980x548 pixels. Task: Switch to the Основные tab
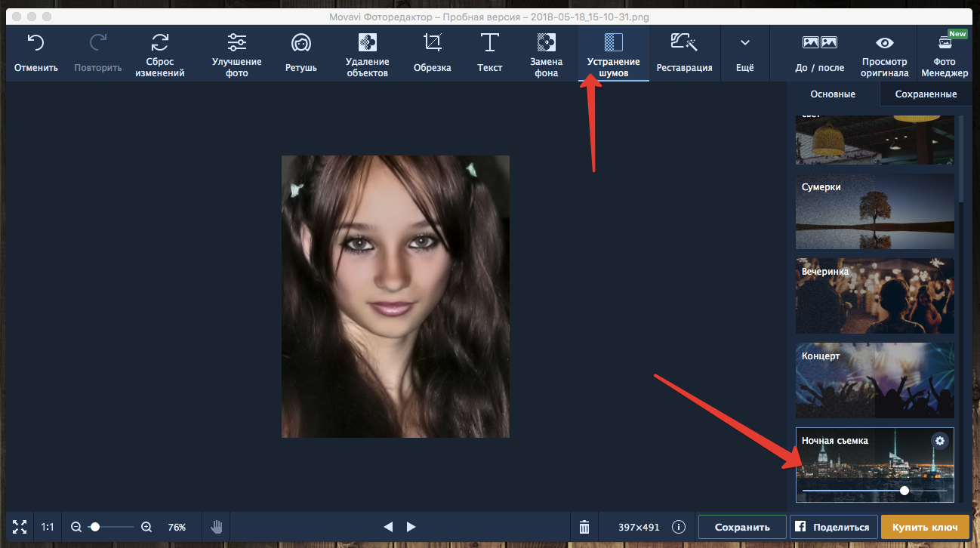[x=833, y=94]
